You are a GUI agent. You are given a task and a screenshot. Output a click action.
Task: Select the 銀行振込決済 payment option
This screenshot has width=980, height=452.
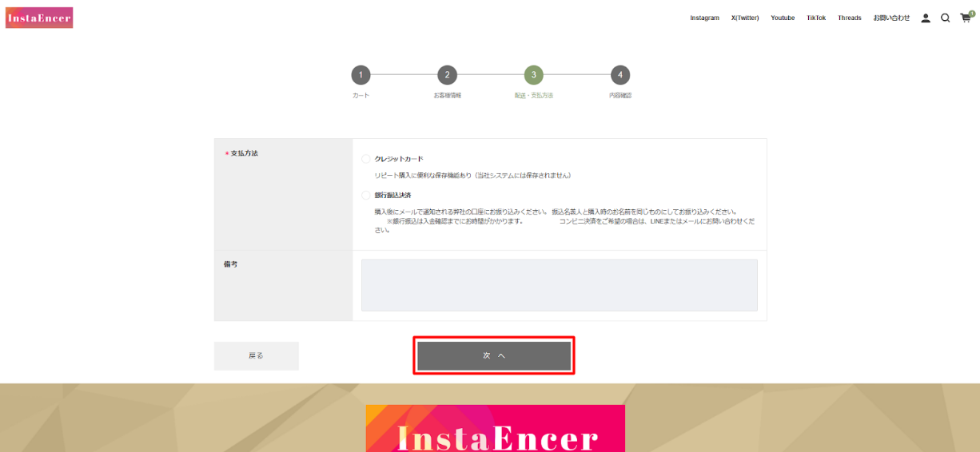pyautogui.click(x=367, y=195)
